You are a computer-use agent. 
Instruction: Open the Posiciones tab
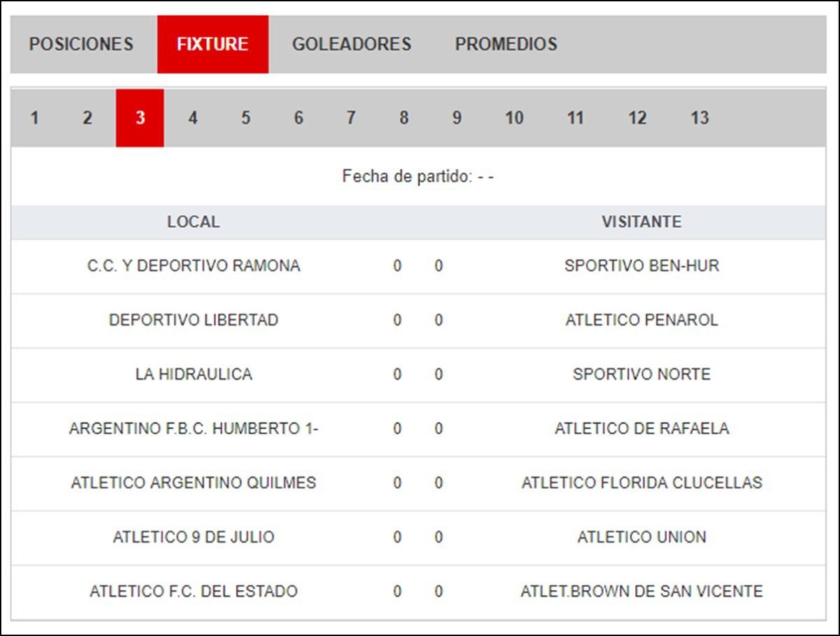81,44
